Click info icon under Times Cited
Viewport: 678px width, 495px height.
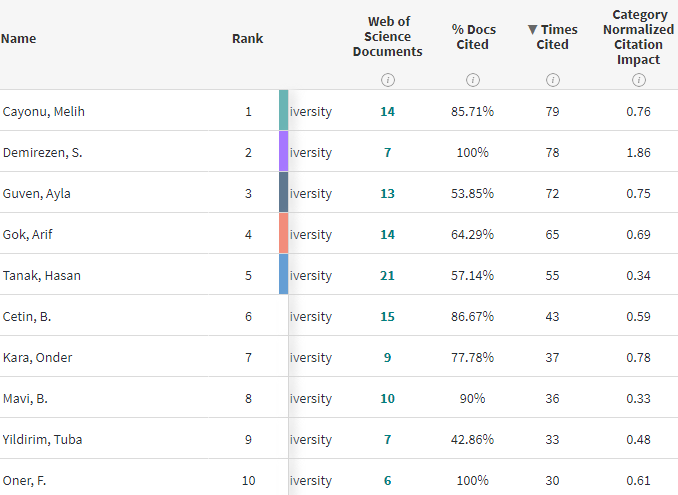click(x=552, y=79)
